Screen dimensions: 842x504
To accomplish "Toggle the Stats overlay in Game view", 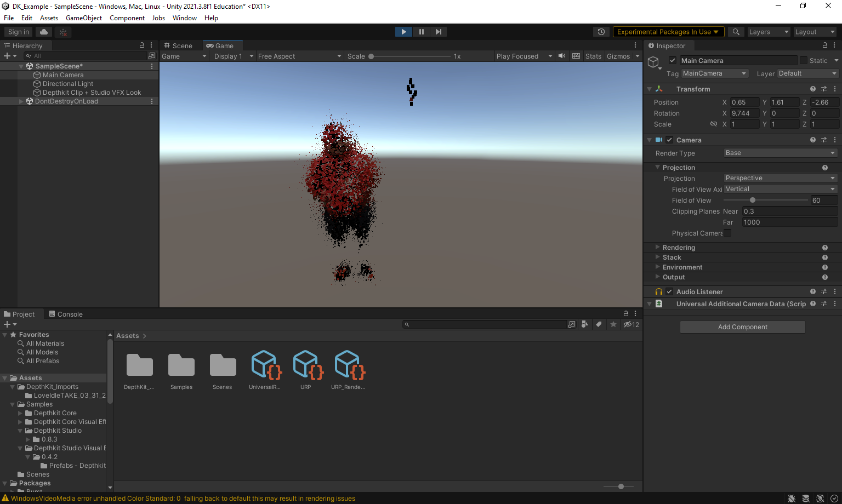I will [593, 56].
